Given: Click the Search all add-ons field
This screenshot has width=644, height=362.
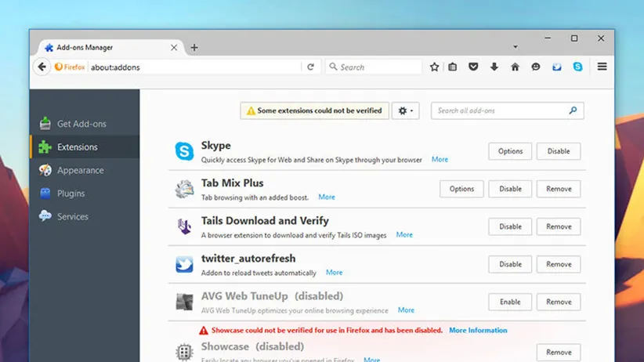Looking at the screenshot, I should (x=500, y=111).
